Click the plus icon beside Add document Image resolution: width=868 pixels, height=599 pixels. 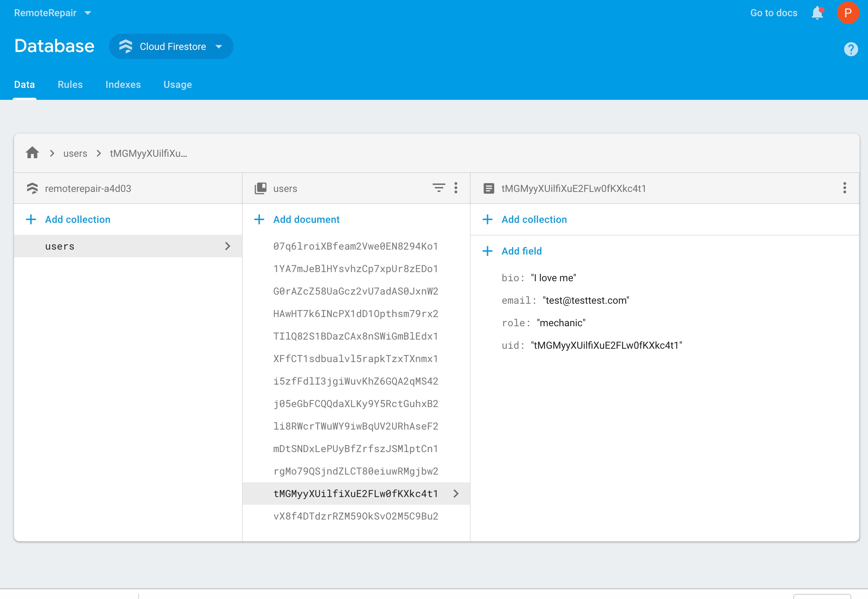tap(259, 220)
